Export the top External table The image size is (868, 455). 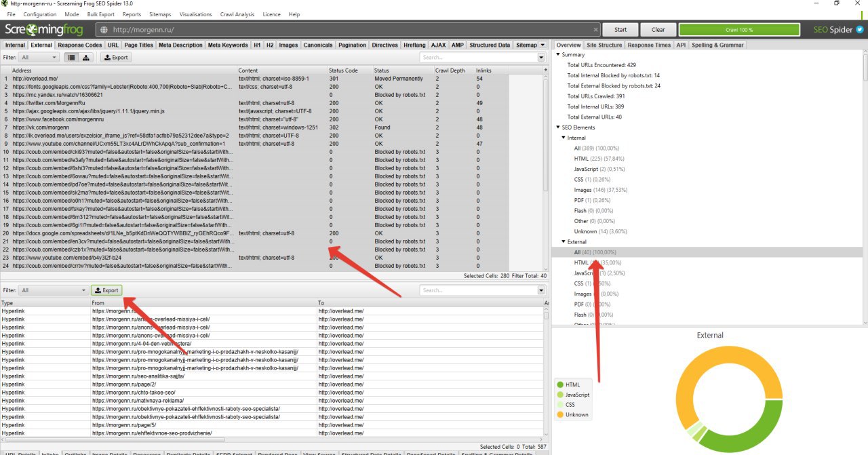click(x=115, y=58)
